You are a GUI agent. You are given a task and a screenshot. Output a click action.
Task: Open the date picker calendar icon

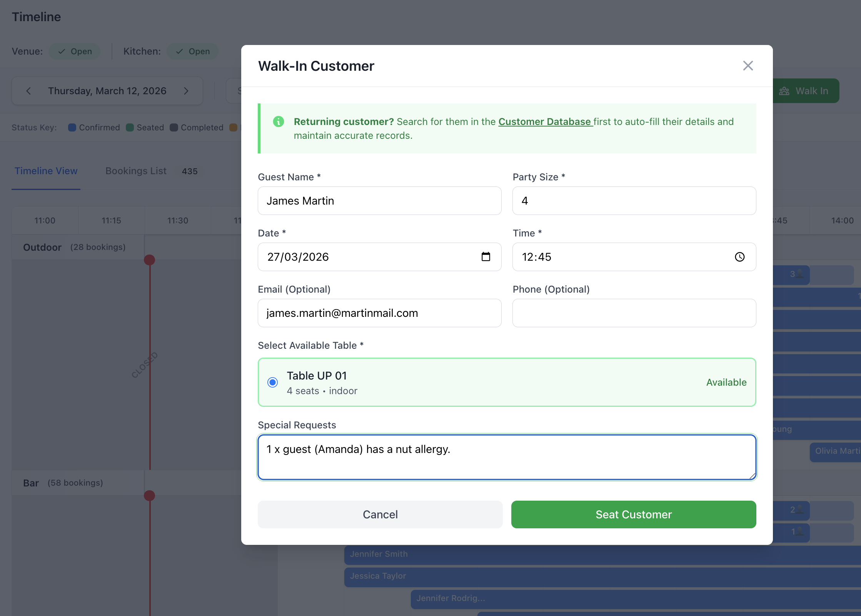click(x=486, y=257)
